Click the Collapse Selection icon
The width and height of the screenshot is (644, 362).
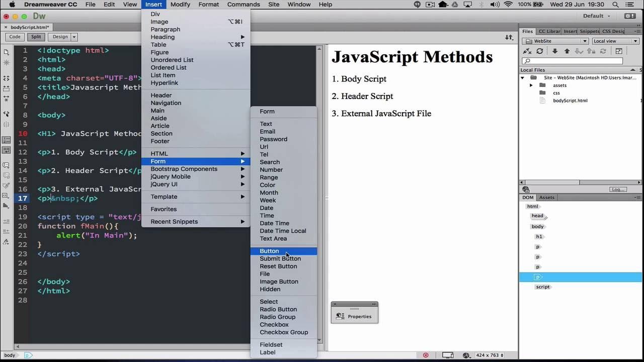pos(6,88)
